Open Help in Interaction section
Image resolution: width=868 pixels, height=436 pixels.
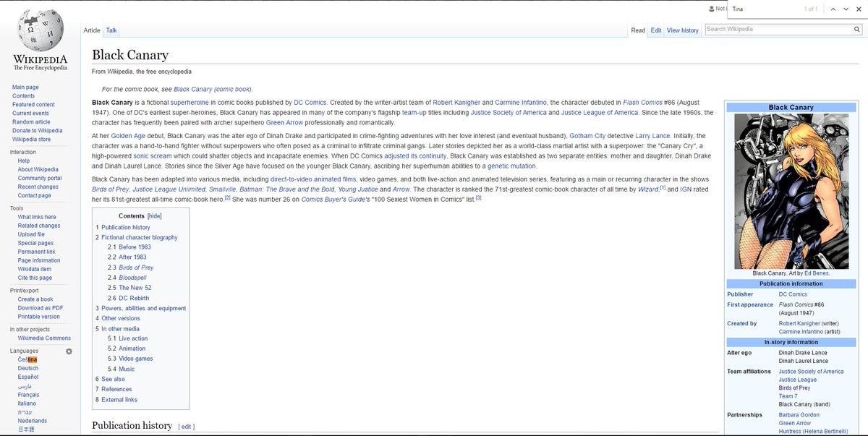click(x=24, y=161)
